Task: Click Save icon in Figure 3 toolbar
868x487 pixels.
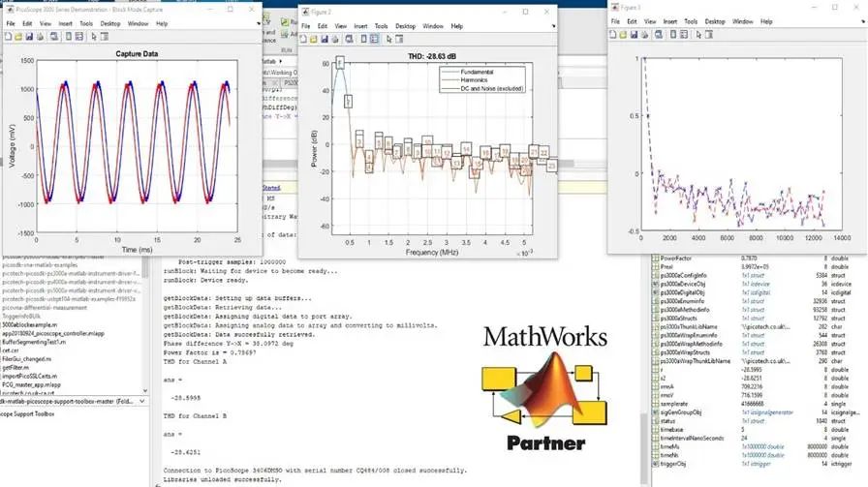Action: (x=634, y=34)
